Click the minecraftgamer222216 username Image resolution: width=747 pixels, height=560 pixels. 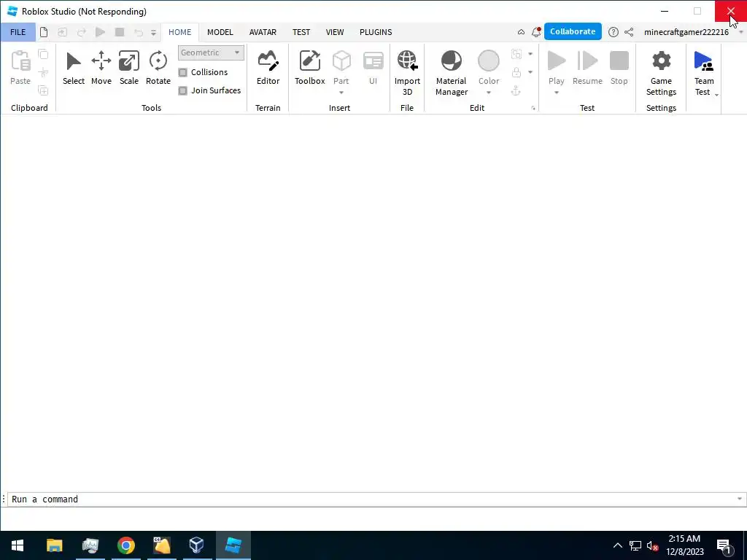686,32
